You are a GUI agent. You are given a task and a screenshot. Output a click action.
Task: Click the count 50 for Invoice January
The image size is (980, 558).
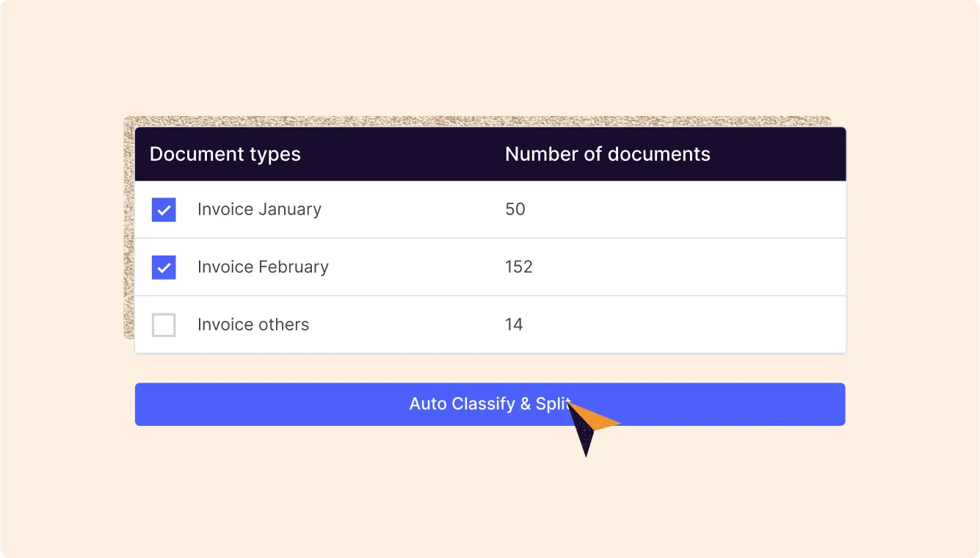pyautogui.click(x=515, y=209)
